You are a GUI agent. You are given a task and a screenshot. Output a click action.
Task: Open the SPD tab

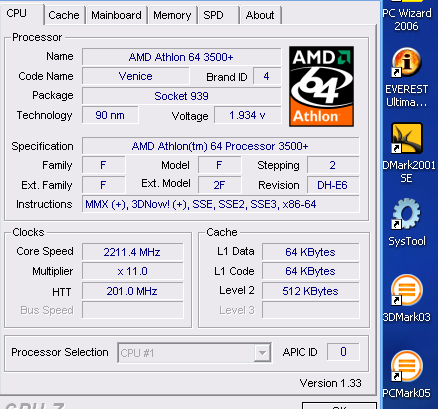[x=213, y=15]
